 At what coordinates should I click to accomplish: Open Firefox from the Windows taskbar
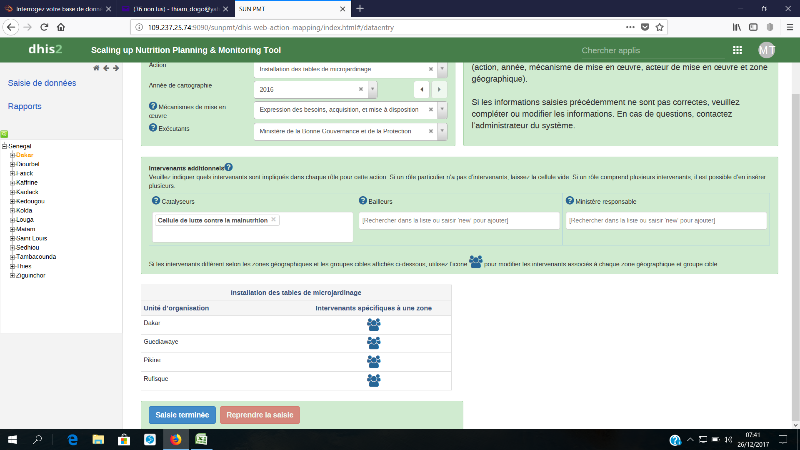174,439
